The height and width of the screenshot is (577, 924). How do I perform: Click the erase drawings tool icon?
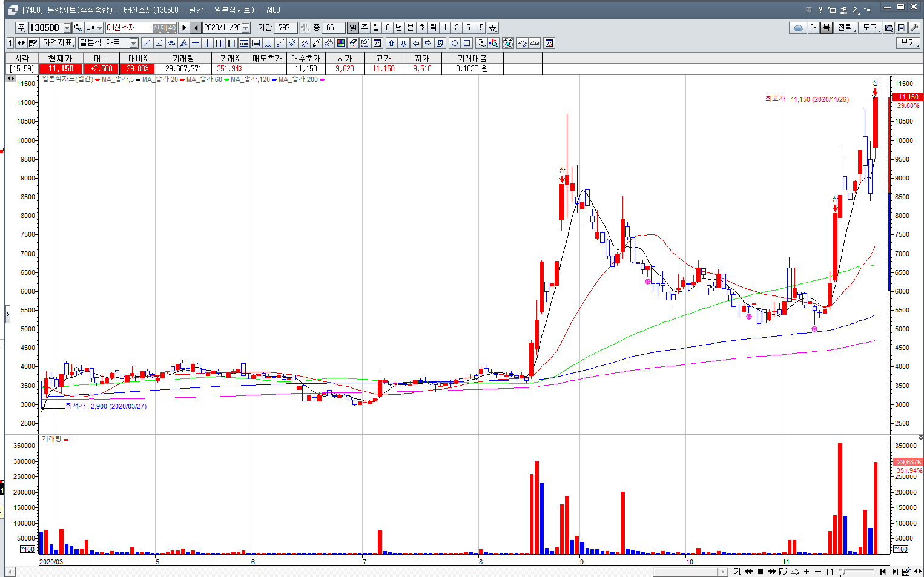353,43
